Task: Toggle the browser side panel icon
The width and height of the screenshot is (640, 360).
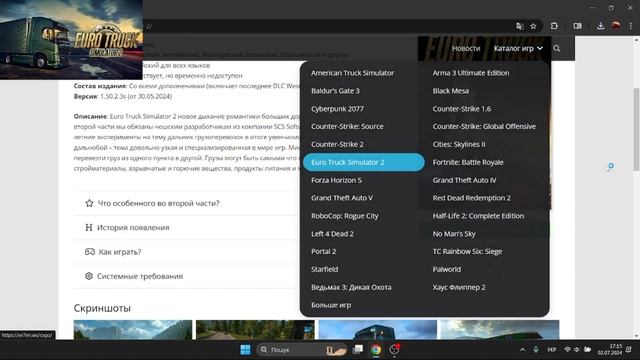Action: (577, 26)
